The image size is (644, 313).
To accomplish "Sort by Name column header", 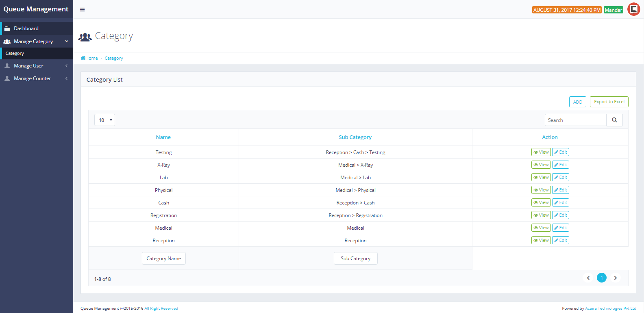I will point(163,137).
